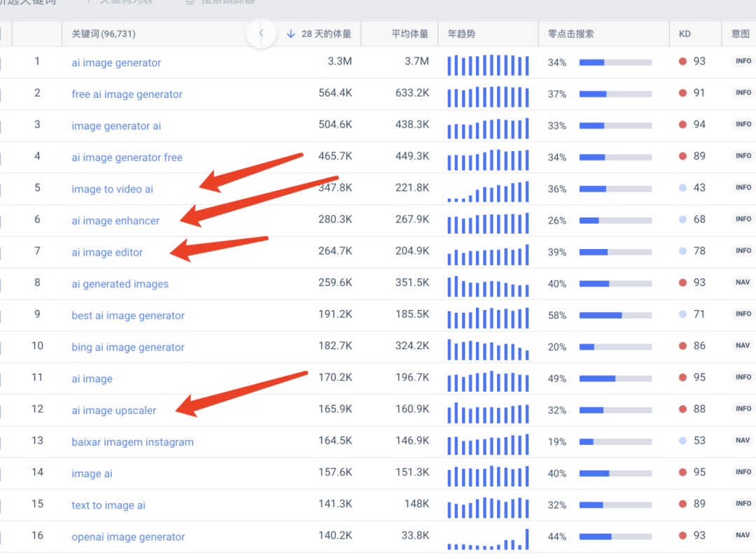Click the NAV badge for 'openai image generator'
This screenshot has height=559, width=756.
(x=743, y=535)
